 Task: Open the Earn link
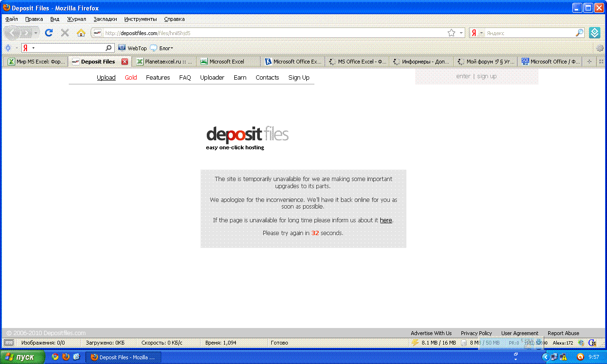240,78
